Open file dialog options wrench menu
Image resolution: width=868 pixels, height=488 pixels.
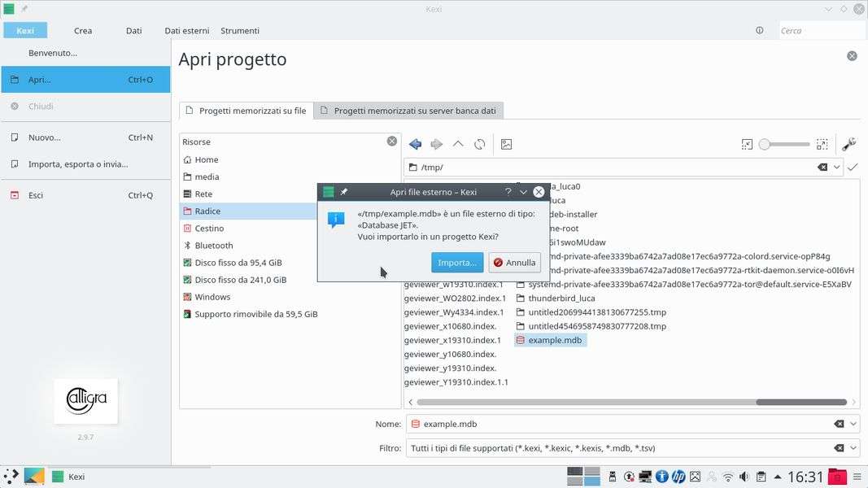pyautogui.click(x=848, y=145)
